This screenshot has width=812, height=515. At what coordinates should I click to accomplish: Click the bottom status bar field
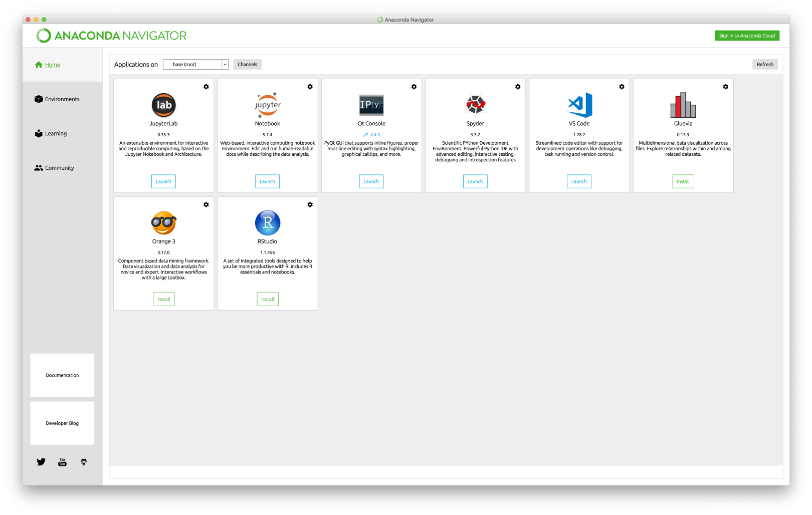[x=446, y=472]
